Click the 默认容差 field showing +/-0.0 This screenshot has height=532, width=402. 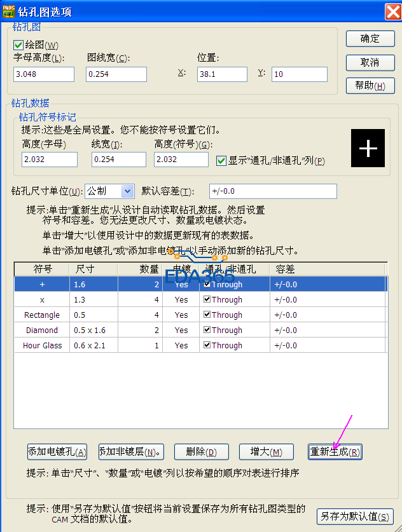coord(273,191)
